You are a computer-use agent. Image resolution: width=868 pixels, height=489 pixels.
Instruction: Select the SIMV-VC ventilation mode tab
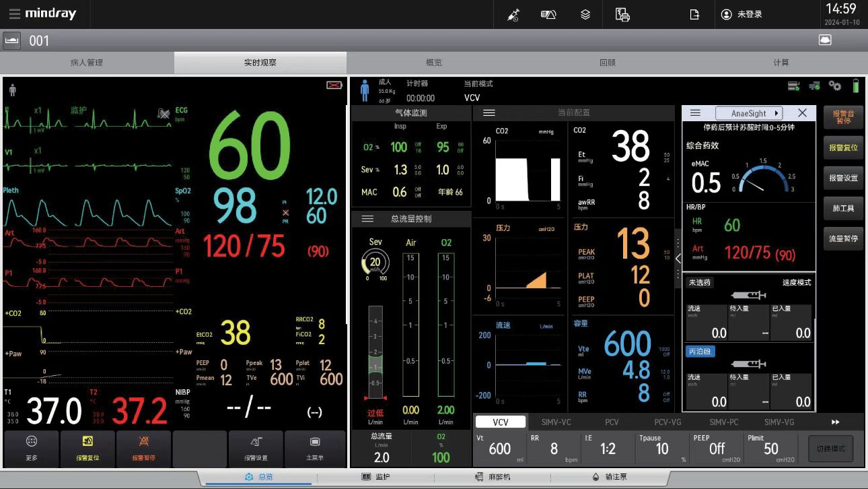click(x=556, y=422)
